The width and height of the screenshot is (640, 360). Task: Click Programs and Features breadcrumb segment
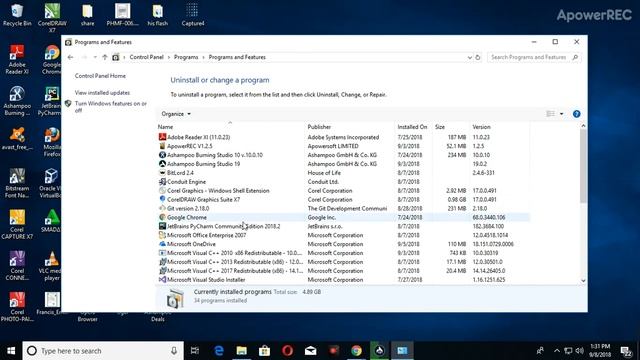[x=237, y=57]
